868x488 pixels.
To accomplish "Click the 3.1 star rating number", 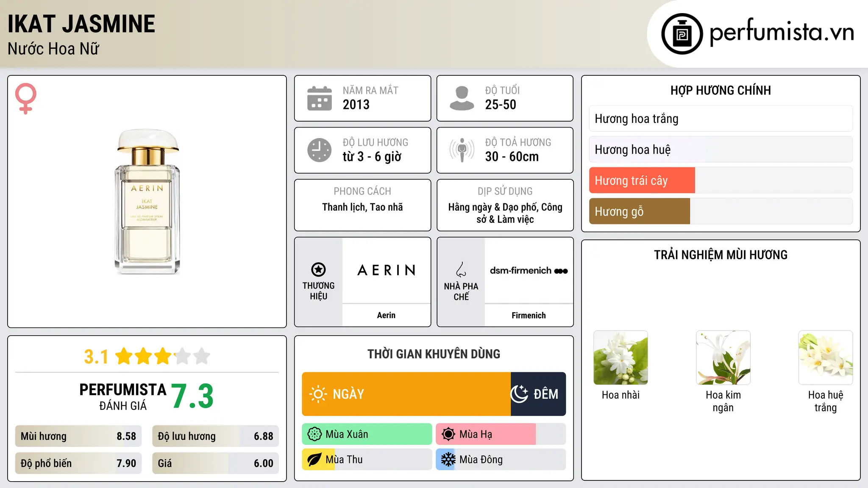I will click(x=96, y=357).
